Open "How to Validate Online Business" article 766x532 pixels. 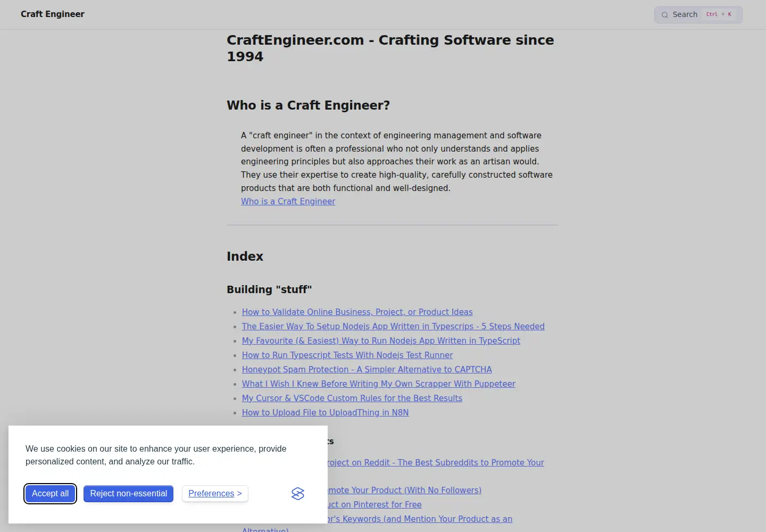tap(357, 312)
